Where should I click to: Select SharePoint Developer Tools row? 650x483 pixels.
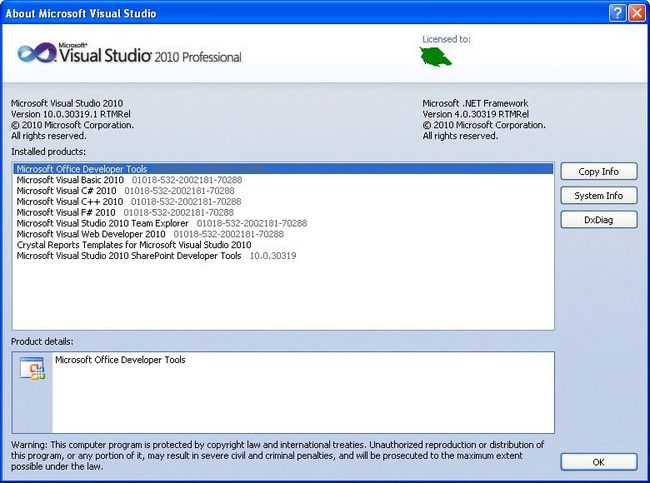[283, 255]
